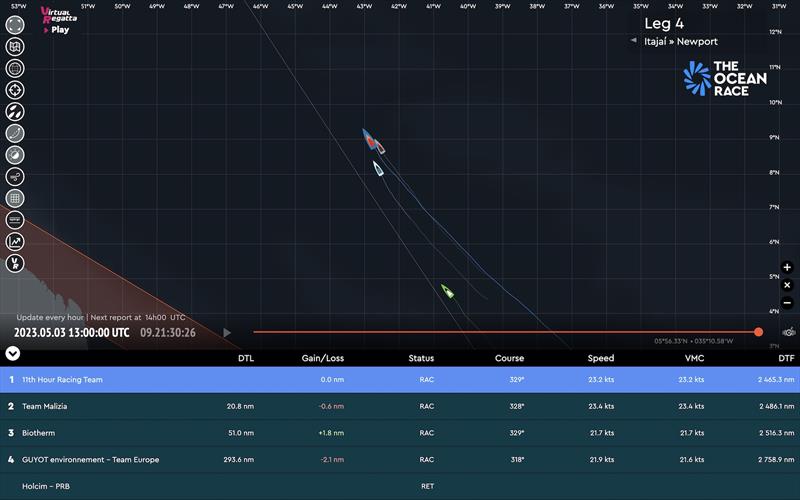Select 11th Hour Racing Team row
The height and width of the screenshot is (500, 800).
coord(400,380)
